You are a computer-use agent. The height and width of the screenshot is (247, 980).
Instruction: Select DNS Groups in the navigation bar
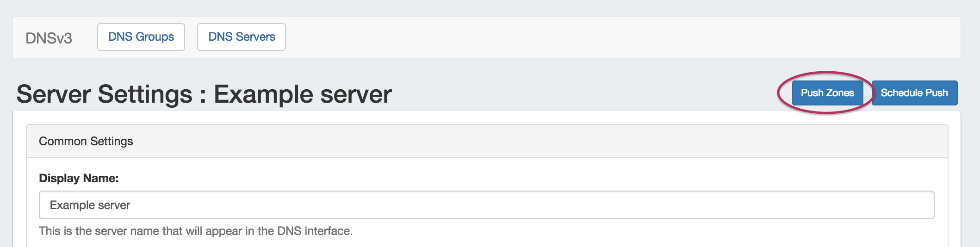[x=141, y=37]
